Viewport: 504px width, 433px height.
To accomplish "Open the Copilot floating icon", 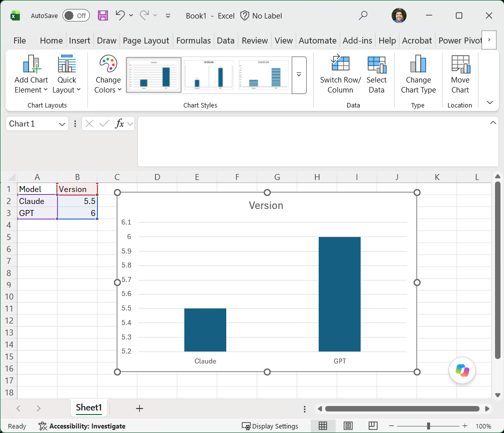I will (x=462, y=370).
